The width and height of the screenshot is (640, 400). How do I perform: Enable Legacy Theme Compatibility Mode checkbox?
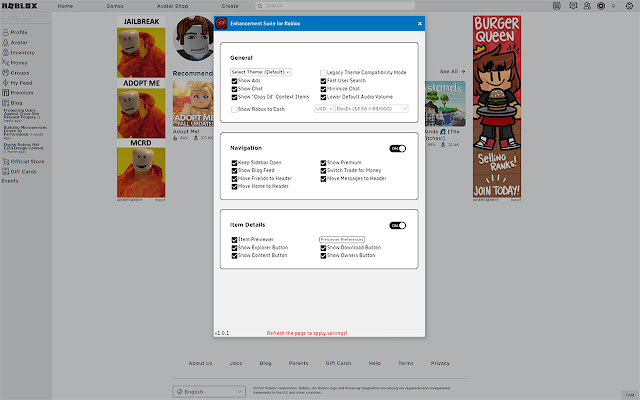click(323, 73)
